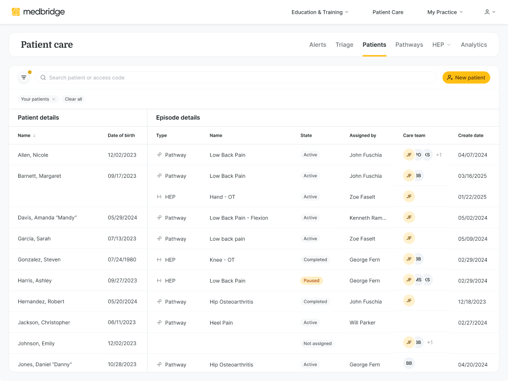
Task: Open Patient Care in top navigation
Action: click(388, 12)
